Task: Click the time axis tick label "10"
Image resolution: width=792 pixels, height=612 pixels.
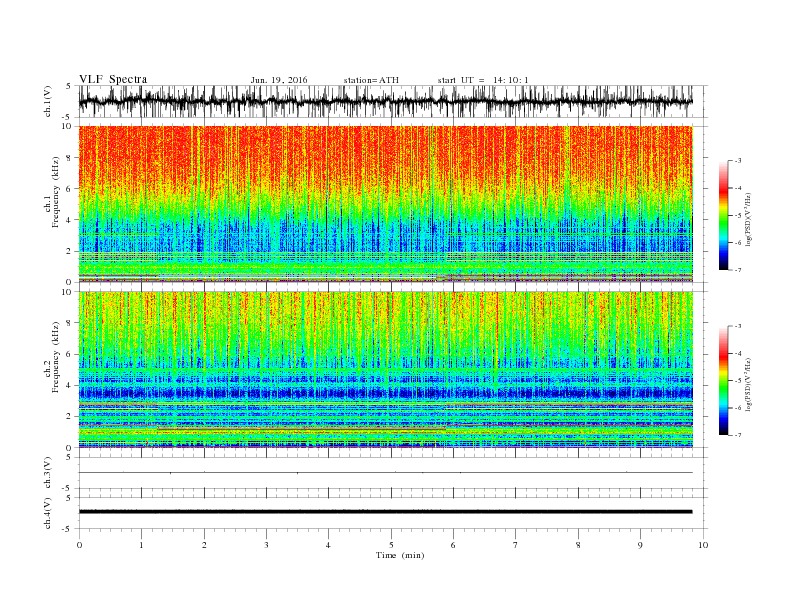Action: [x=703, y=545]
